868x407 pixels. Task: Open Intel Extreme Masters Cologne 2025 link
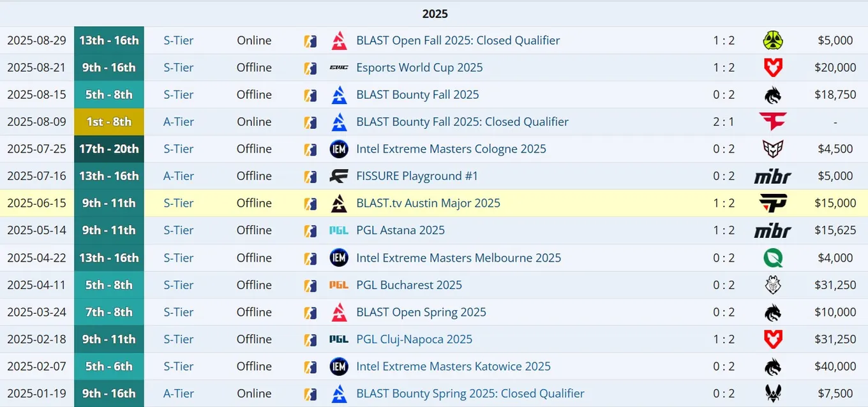tap(451, 149)
